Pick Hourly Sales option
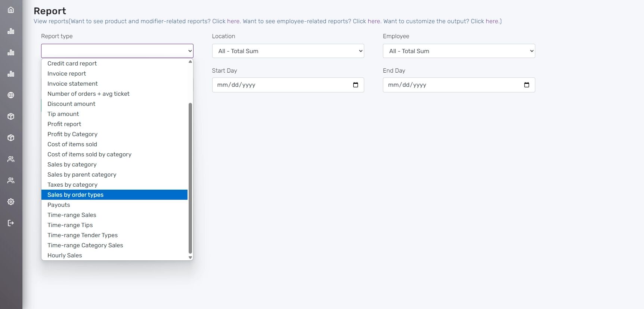 point(114,256)
